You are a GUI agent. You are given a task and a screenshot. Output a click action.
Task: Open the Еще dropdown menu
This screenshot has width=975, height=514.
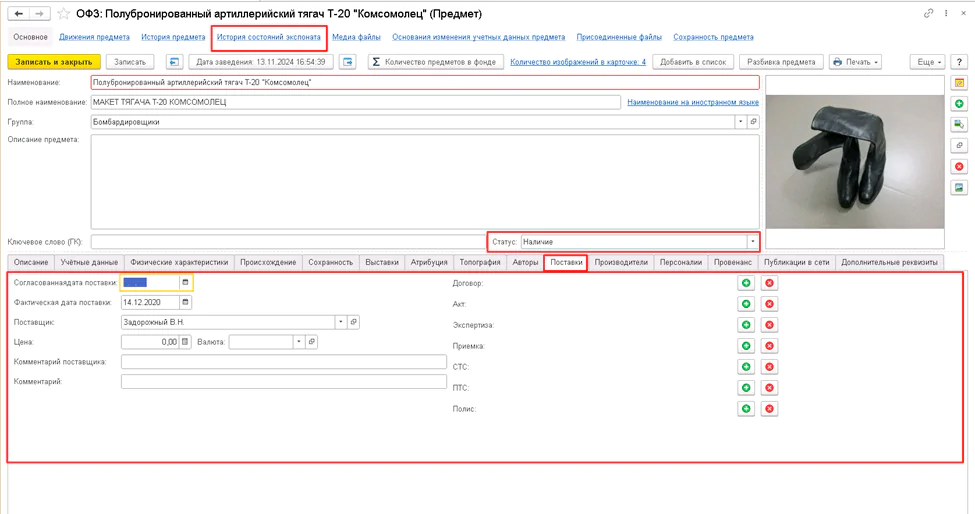(x=929, y=62)
